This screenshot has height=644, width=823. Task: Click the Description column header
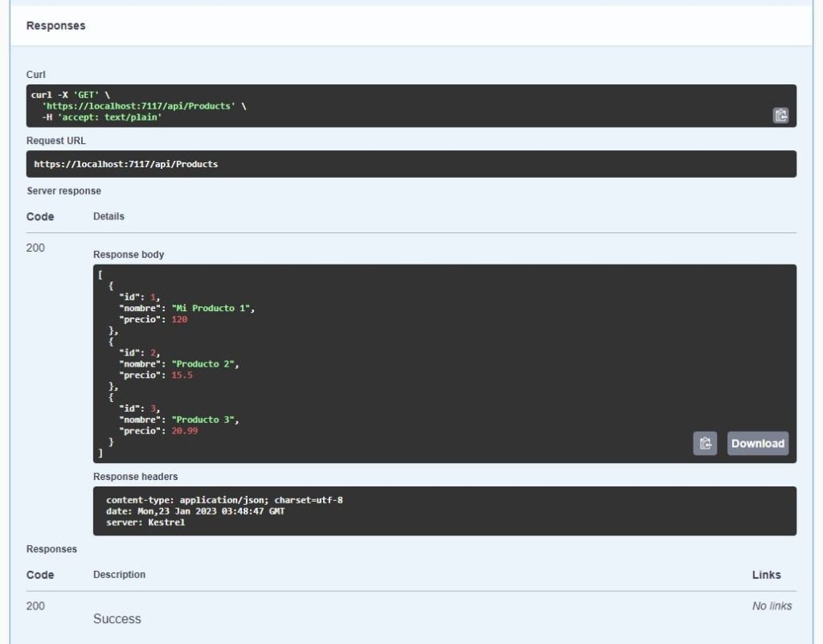119,575
